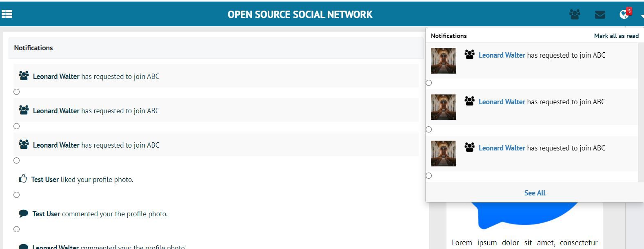
Task: Select radio button below Test User commented notification
Action: [x=17, y=229]
